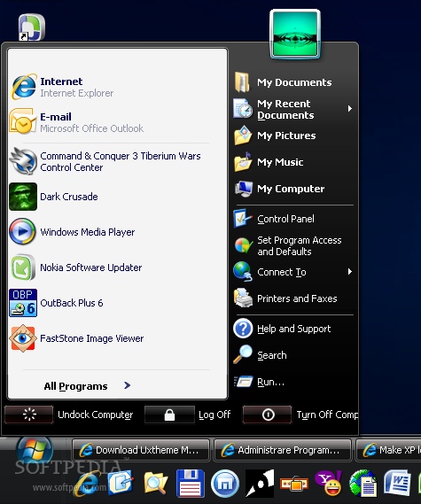Screen dimensions: 421x504
Task: Click OutBack Plus 6 text label
Action: (72, 303)
